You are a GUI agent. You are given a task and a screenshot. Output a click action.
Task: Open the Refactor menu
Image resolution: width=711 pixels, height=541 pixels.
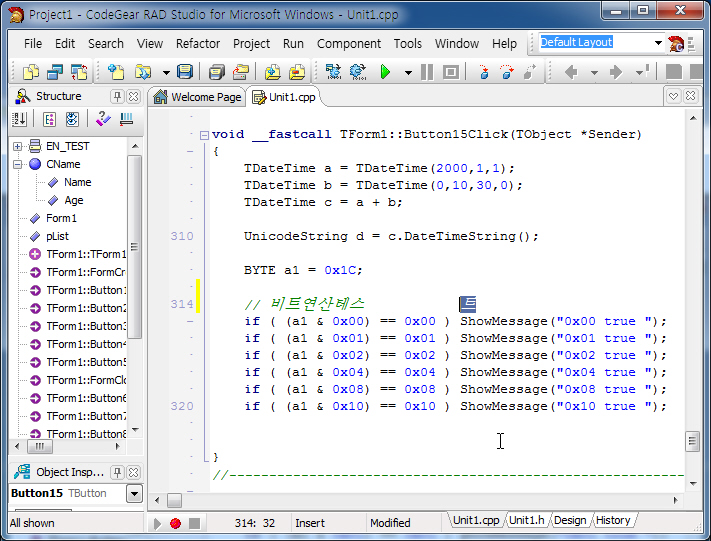click(198, 43)
